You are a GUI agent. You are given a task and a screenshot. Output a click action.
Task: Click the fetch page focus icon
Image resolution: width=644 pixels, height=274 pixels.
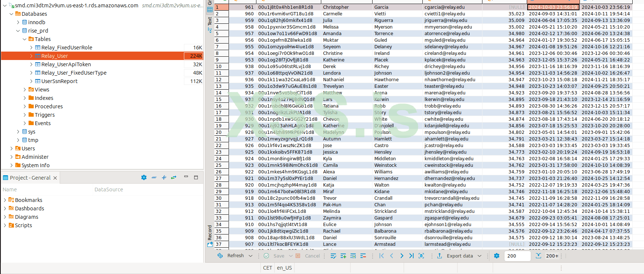pyautogui.click(x=421, y=256)
